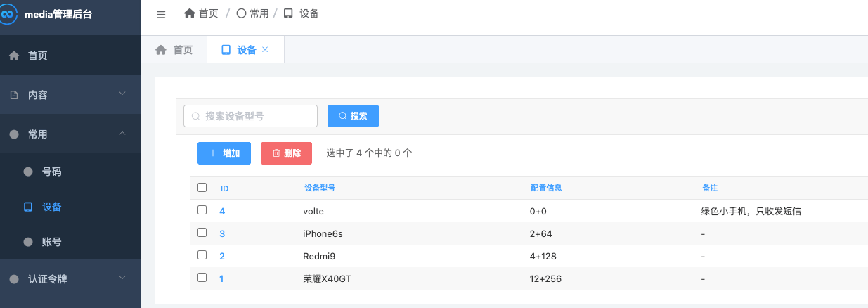Click the trash icon on 删除 button
868x308 pixels.
coord(276,153)
